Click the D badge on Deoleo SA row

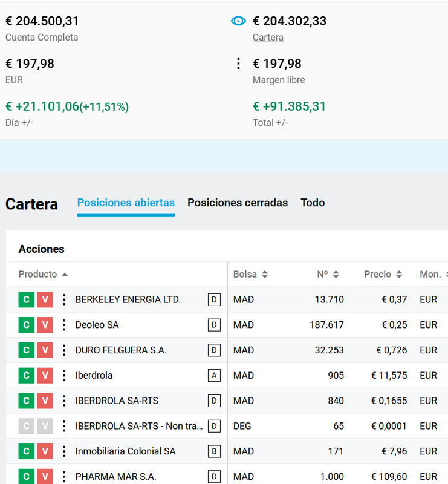click(x=214, y=325)
